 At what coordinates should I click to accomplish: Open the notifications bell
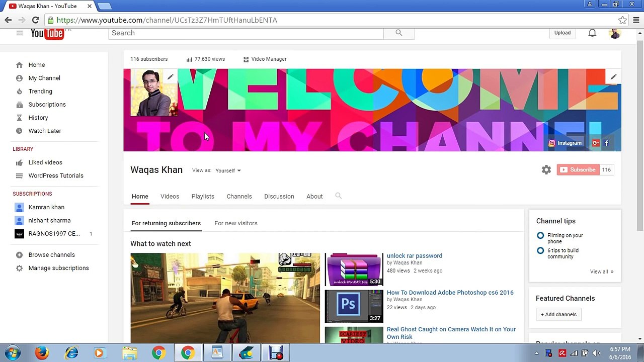593,33
